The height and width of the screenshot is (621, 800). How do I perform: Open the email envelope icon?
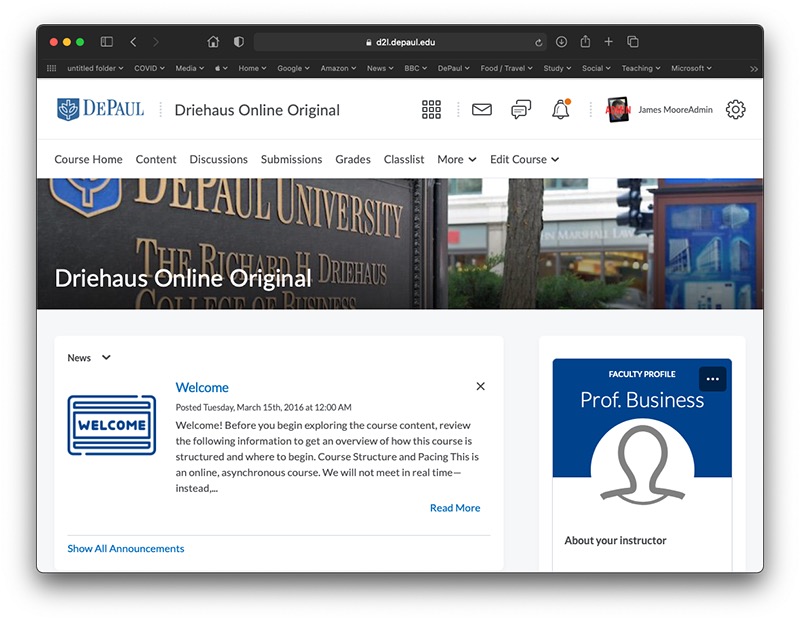pos(481,110)
